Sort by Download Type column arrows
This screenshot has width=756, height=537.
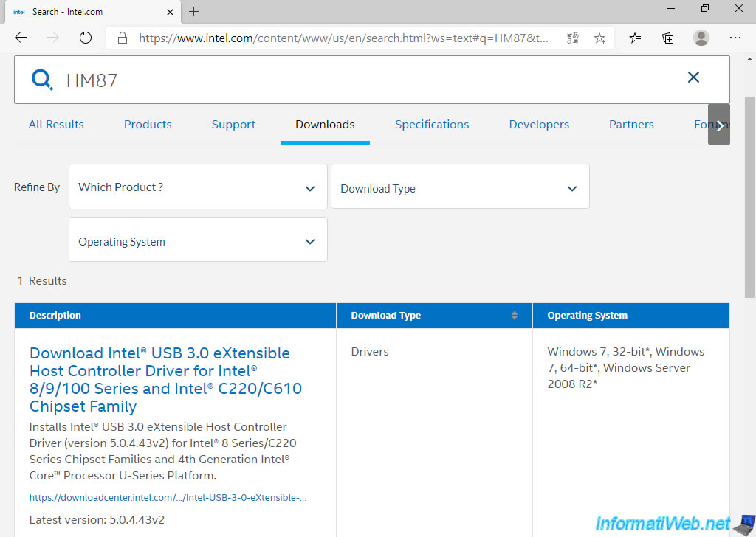click(x=515, y=316)
